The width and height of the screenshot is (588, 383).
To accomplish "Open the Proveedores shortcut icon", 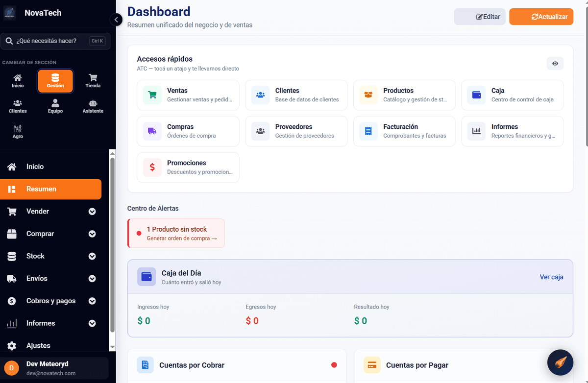I will pyautogui.click(x=261, y=131).
